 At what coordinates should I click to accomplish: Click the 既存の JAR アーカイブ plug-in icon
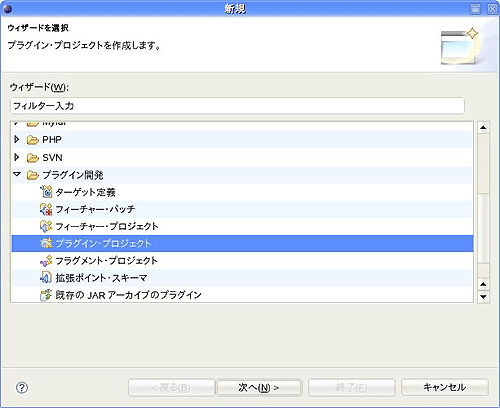tap(46, 295)
